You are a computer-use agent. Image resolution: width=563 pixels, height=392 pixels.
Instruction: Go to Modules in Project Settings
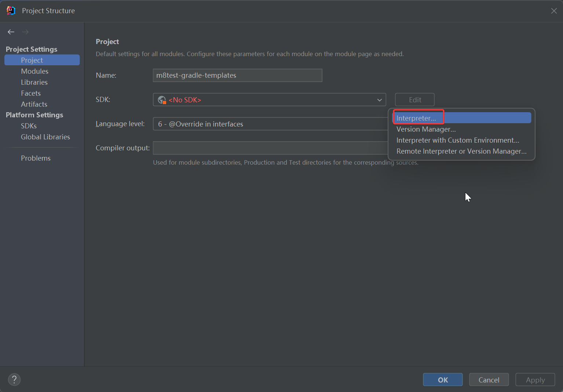coord(34,71)
